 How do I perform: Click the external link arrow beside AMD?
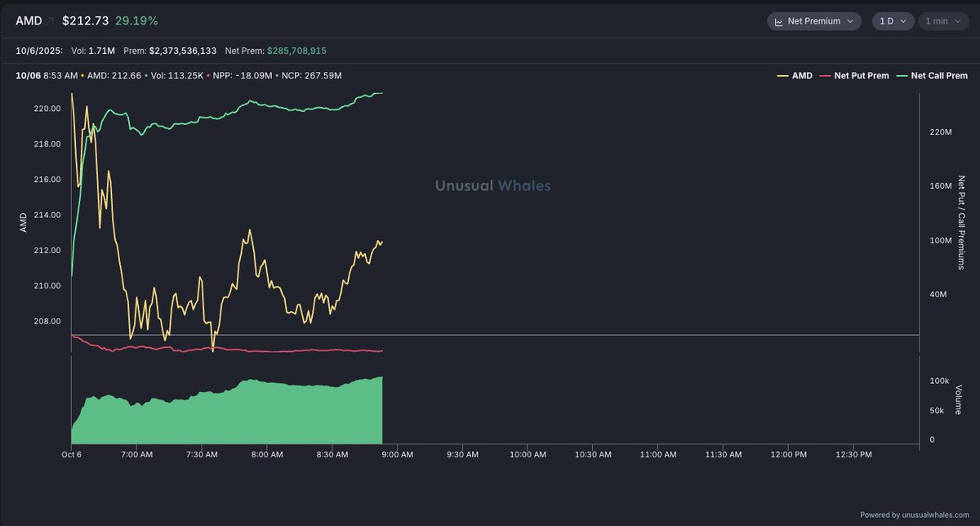point(51,21)
